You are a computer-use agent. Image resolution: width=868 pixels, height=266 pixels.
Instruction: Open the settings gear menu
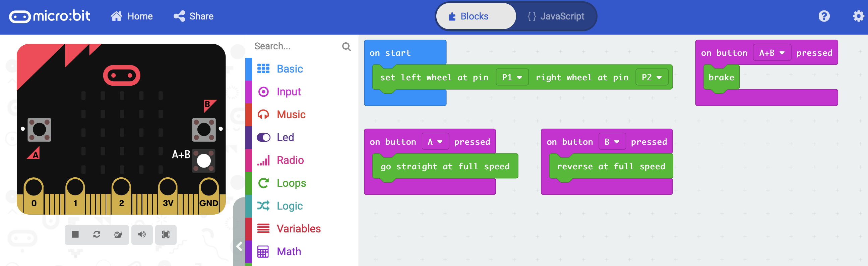(x=858, y=16)
